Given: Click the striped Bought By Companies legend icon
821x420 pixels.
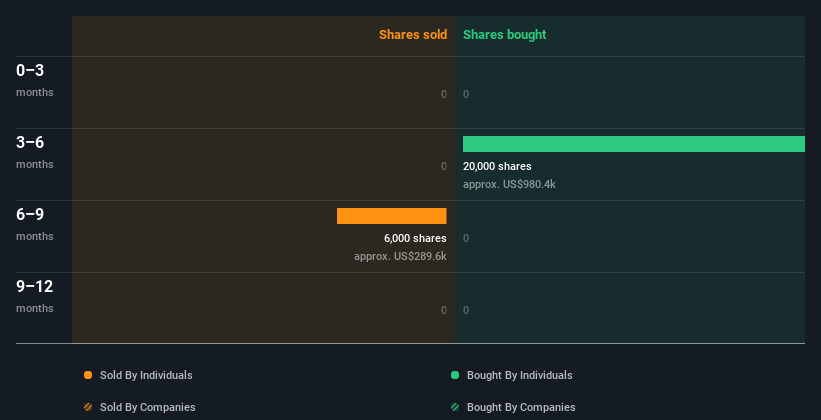Looking at the screenshot, I should (x=455, y=407).
